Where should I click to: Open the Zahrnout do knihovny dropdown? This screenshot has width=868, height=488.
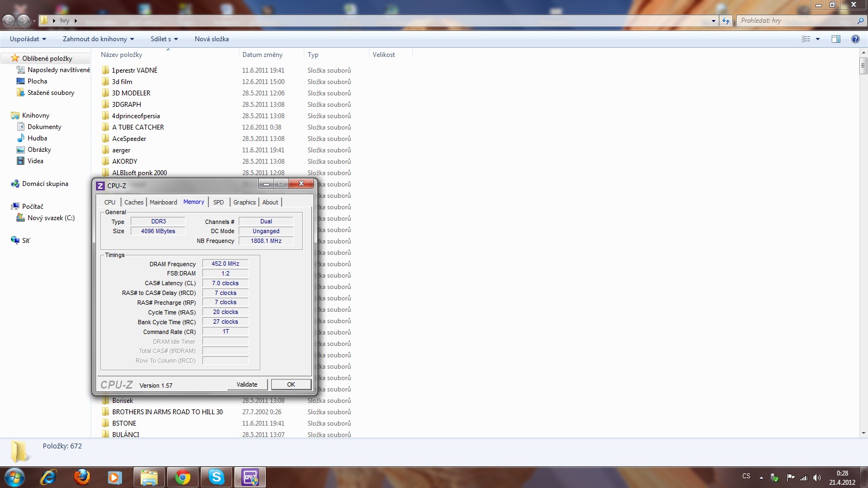click(x=98, y=39)
